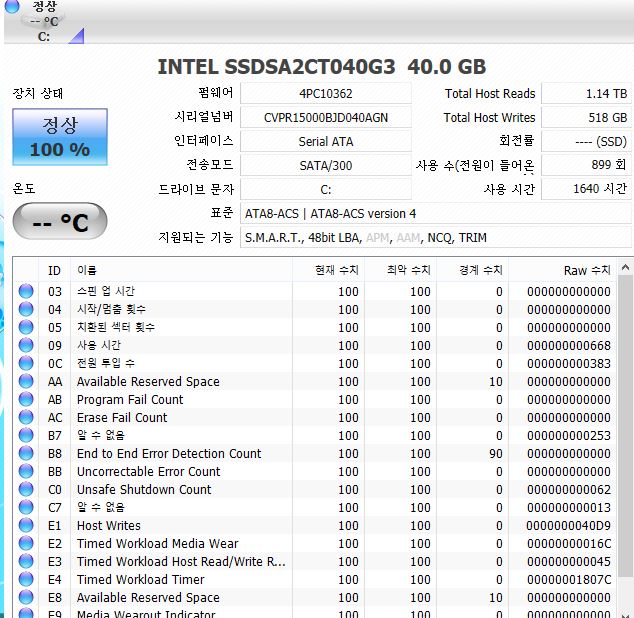Select the 스핀 업 시간 row name

tap(106, 291)
